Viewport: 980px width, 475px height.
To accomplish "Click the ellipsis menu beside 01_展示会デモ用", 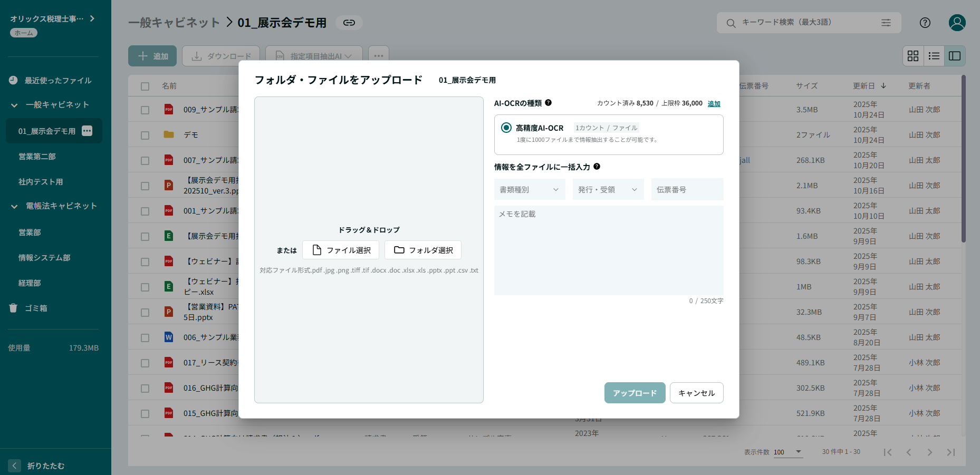I will pos(87,131).
